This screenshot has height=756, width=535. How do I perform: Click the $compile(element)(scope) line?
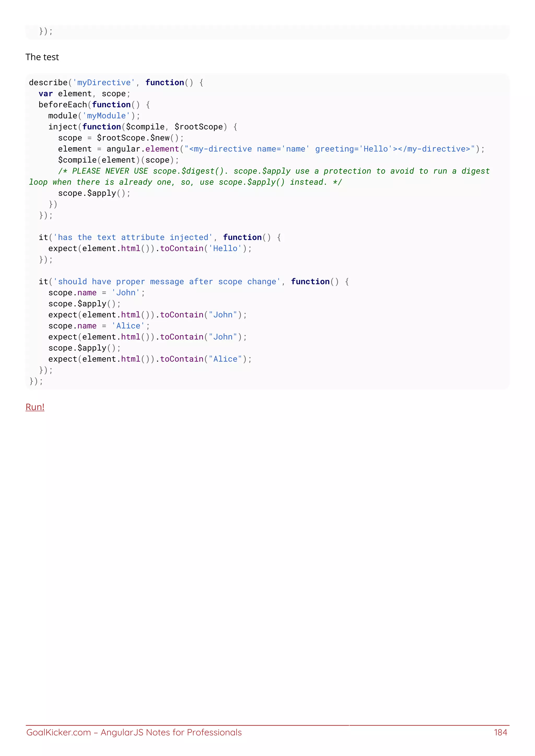(119, 160)
